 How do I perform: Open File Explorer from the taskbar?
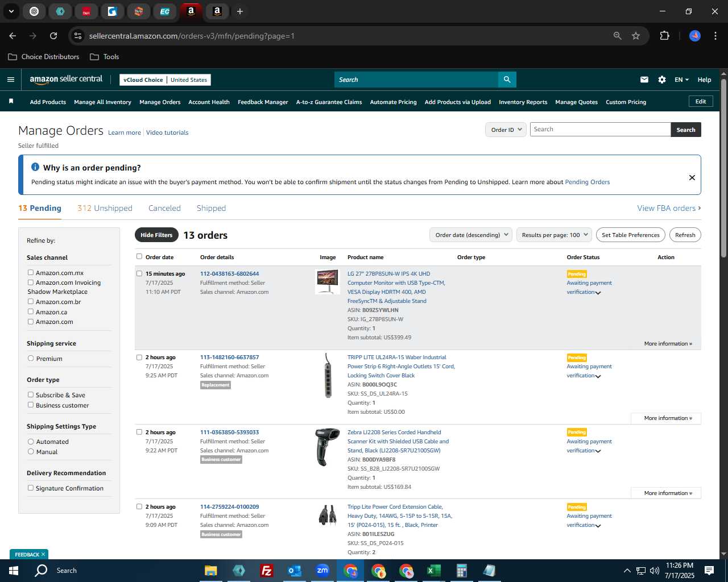[x=211, y=571]
